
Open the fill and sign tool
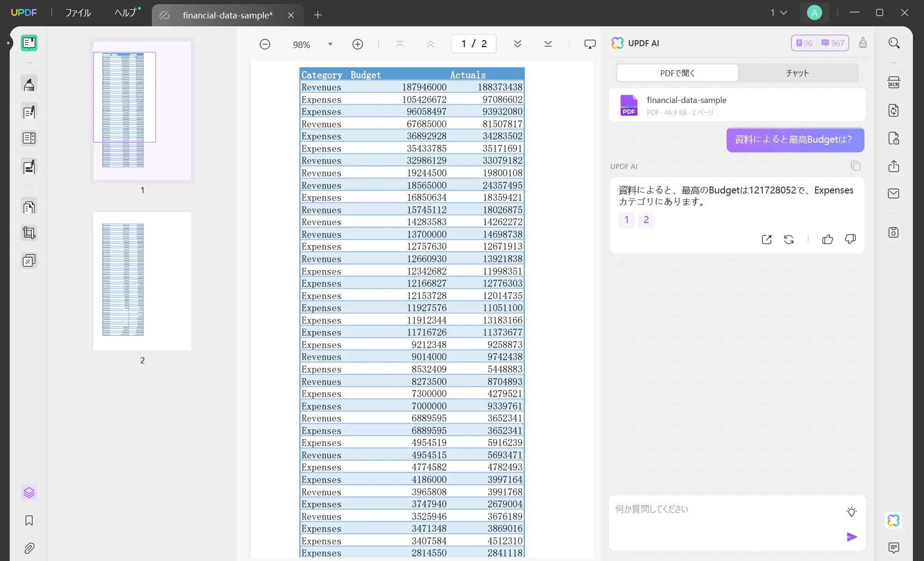[x=29, y=167]
